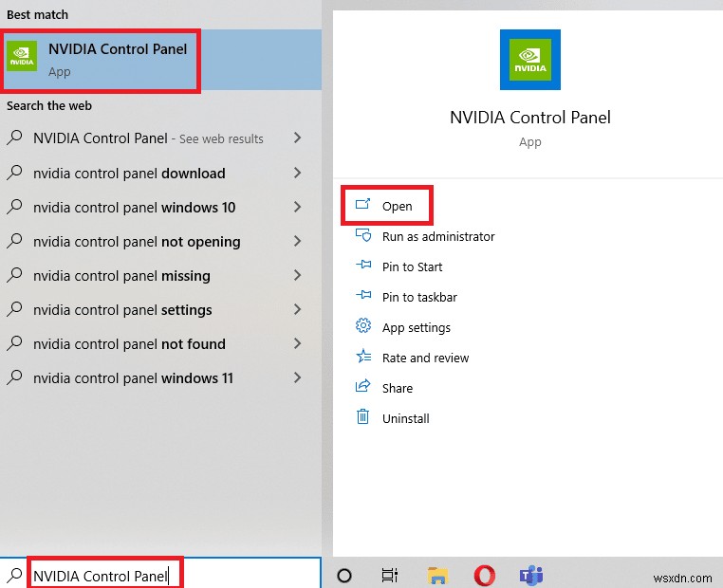Expand 'control panel missing' suggestion arrow

(297, 275)
